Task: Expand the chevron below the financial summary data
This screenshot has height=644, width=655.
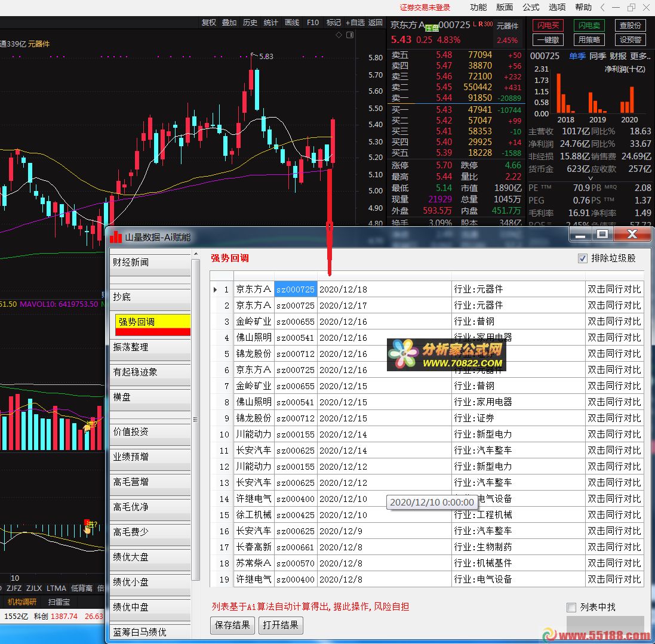Action: [591, 178]
